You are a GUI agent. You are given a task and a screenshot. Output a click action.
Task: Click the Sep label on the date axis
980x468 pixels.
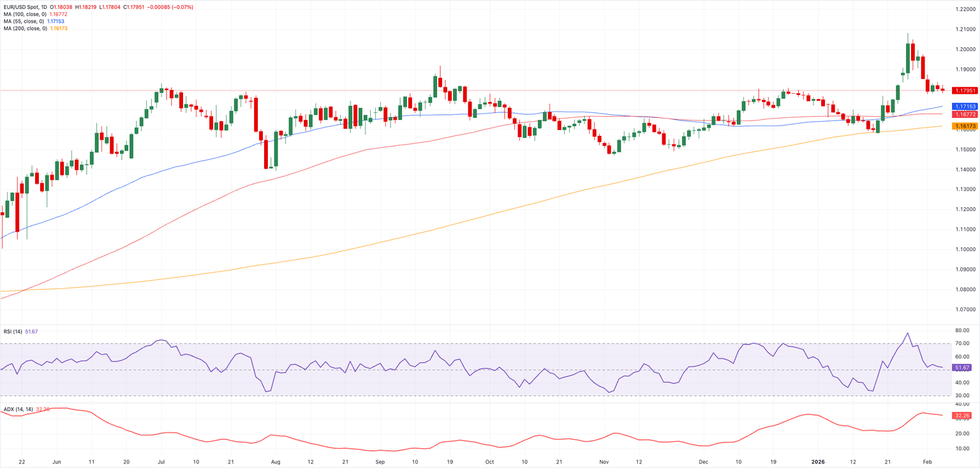tap(380, 460)
